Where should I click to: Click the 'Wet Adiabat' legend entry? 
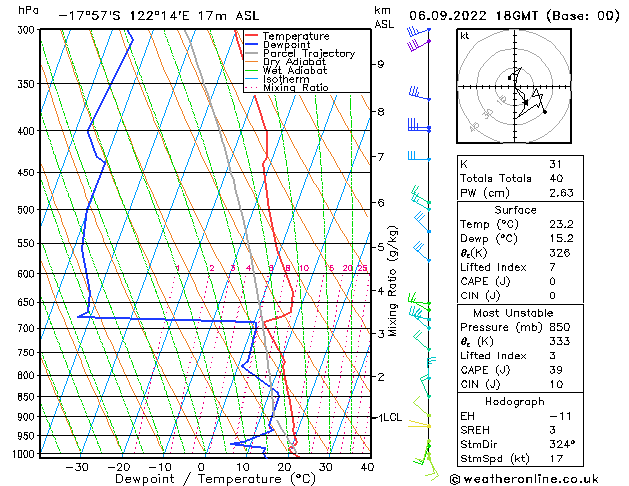(295, 71)
